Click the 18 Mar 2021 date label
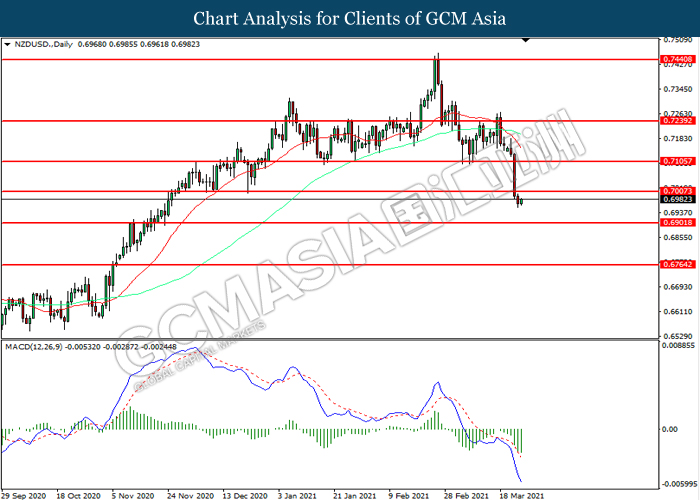This screenshot has width=700, height=500. (x=520, y=494)
